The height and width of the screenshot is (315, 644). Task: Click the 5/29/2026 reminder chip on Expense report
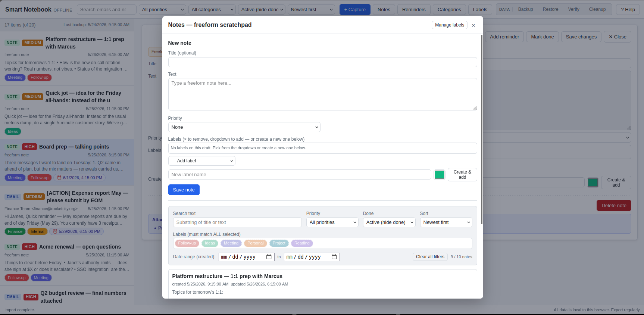(76, 232)
